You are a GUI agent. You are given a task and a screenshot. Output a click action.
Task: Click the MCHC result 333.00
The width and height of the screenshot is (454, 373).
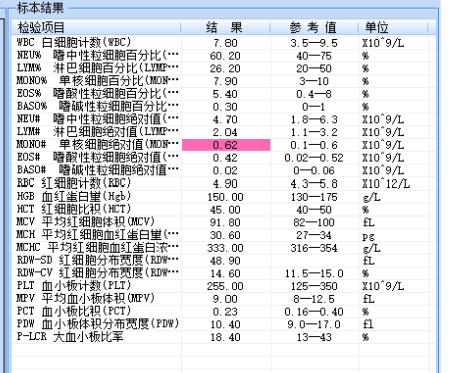pyautogui.click(x=225, y=248)
